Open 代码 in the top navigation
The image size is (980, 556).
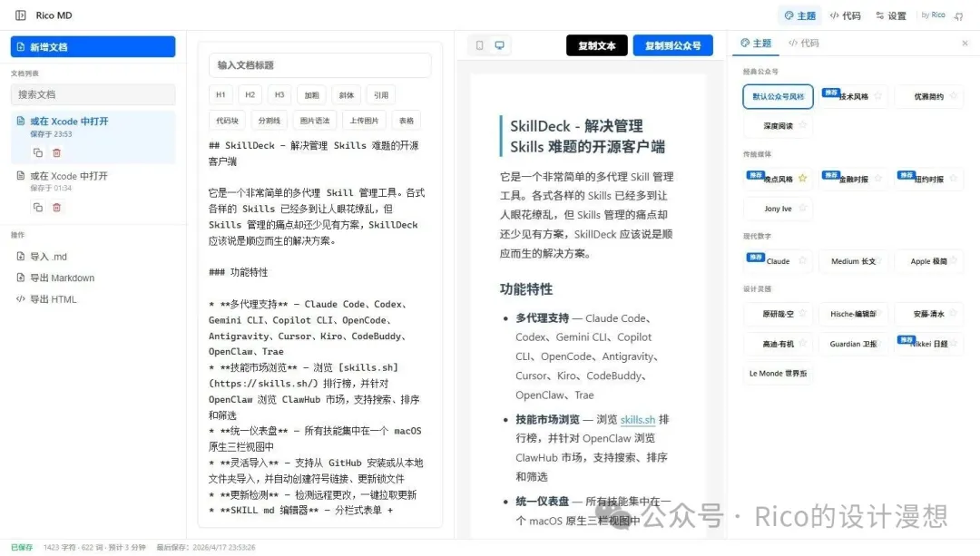point(845,15)
